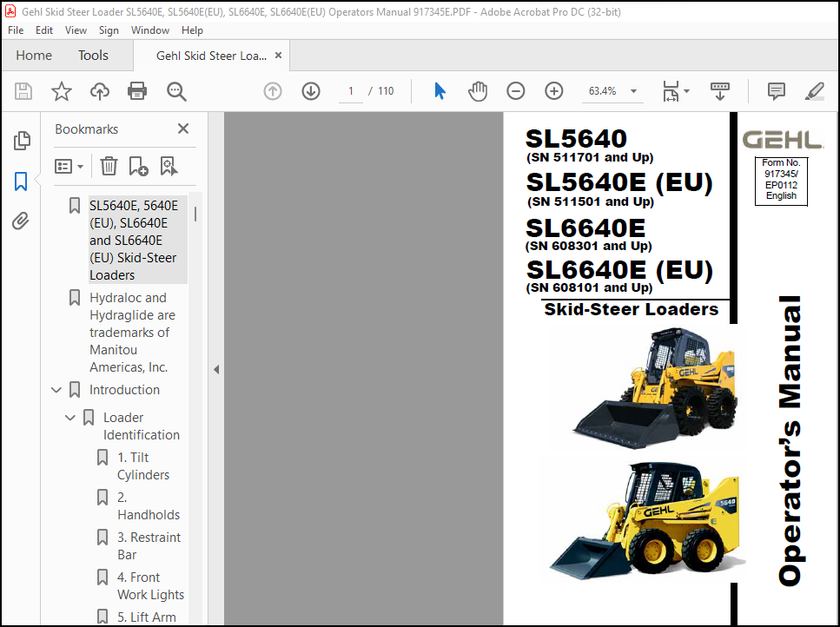Image resolution: width=840 pixels, height=627 pixels.
Task: Close the Bookmarks panel
Action: [x=183, y=129]
